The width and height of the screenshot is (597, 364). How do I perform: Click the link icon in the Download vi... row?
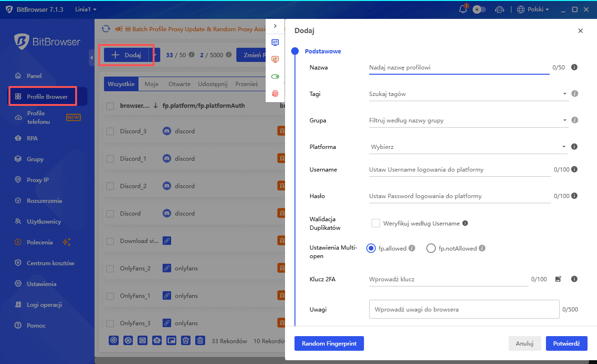click(166, 241)
